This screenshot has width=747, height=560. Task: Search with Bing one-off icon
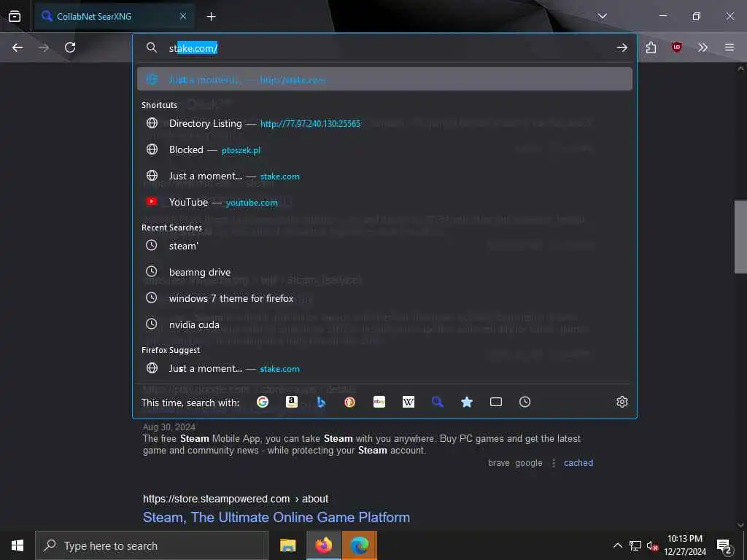click(x=321, y=402)
